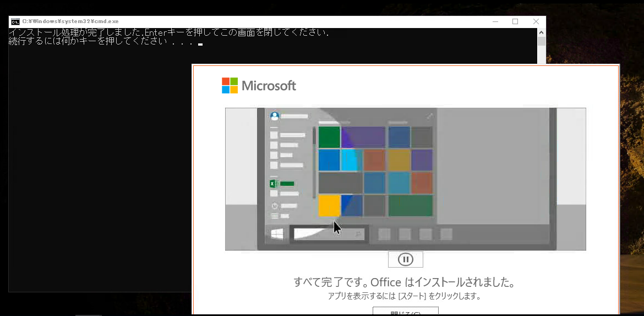Viewport: 644px width, 316px height.
Task: Click the Microsoft logo in the installer
Action: click(x=259, y=86)
